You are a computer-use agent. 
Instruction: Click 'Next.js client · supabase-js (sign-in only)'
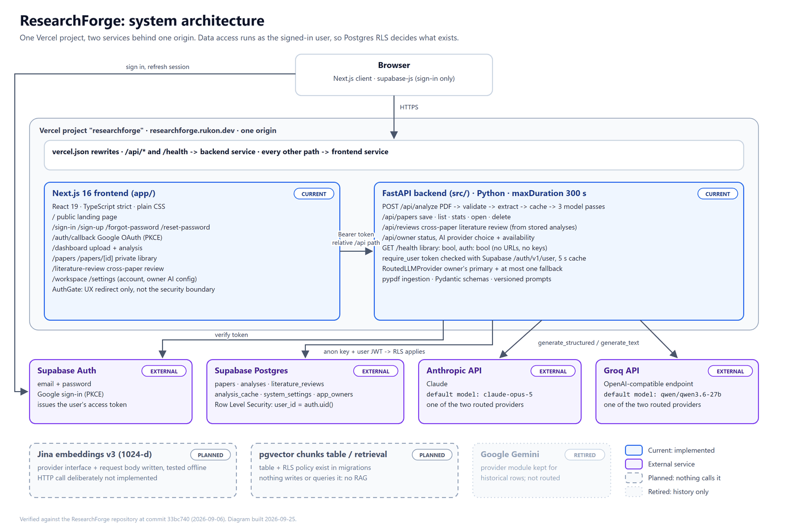(394, 78)
